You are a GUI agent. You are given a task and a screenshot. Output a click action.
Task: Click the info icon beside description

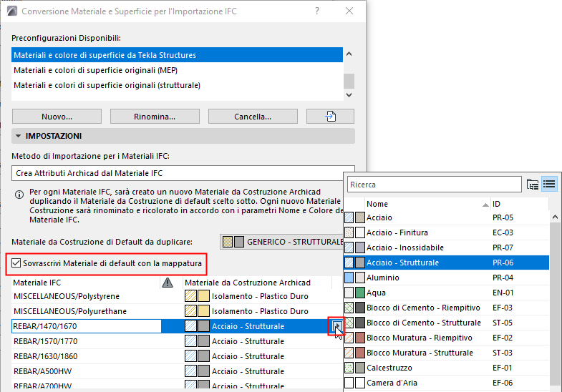pyautogui.click(x=19, y=195)
